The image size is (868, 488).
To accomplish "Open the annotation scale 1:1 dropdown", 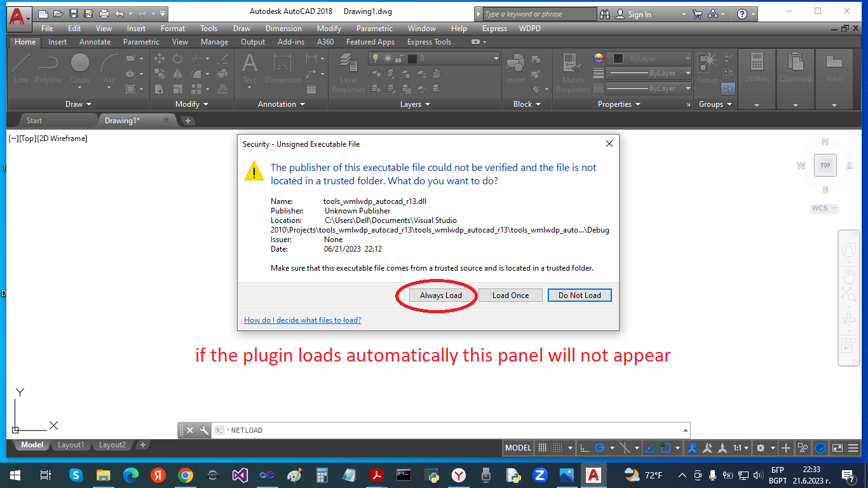I will point(741,448).
